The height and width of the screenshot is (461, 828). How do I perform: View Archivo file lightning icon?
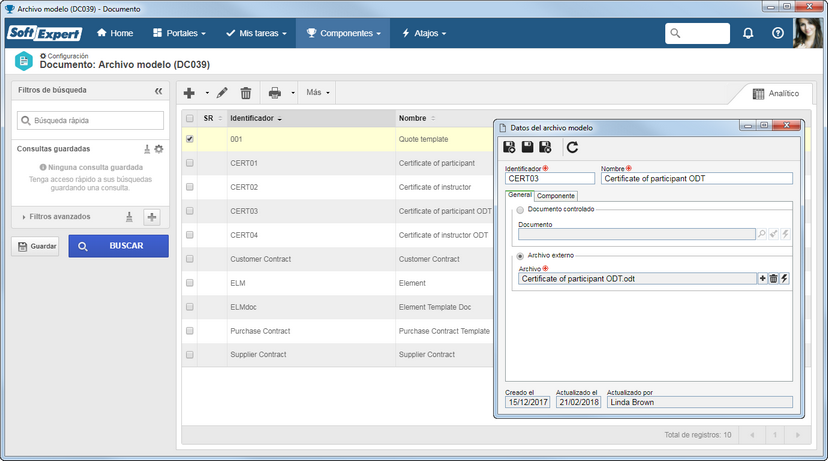point(785,278)
